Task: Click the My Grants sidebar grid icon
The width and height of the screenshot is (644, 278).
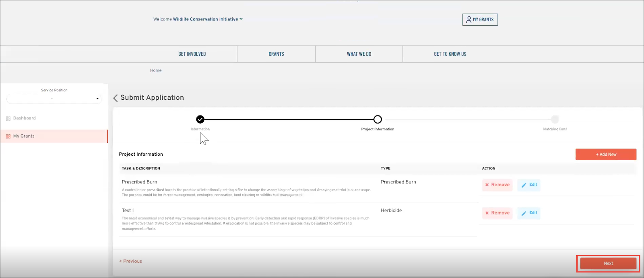Action: [8, 136]
